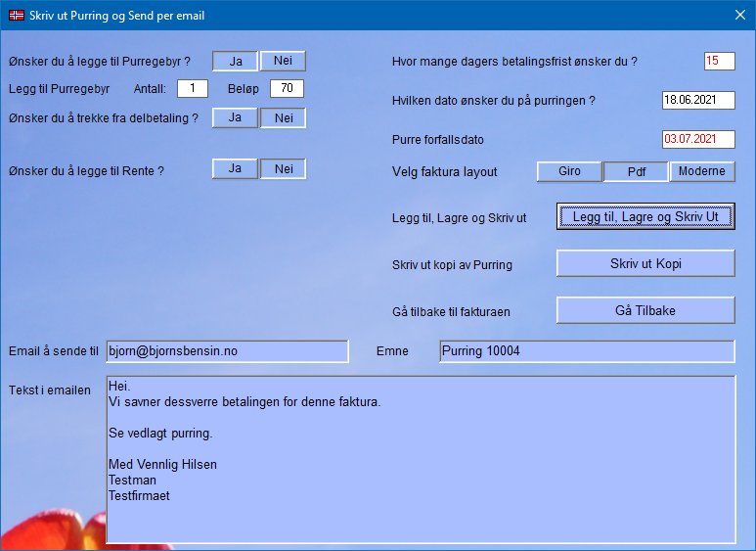Click the 'Purre forfallsdato' label
Viewport: 756px width, 551px height.
438,140
